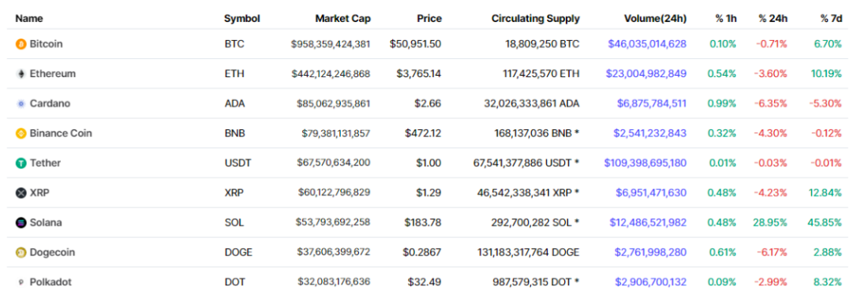Click the small Polkadot icon
Screen dimensions: 868x305
click(x=21, y=282)
